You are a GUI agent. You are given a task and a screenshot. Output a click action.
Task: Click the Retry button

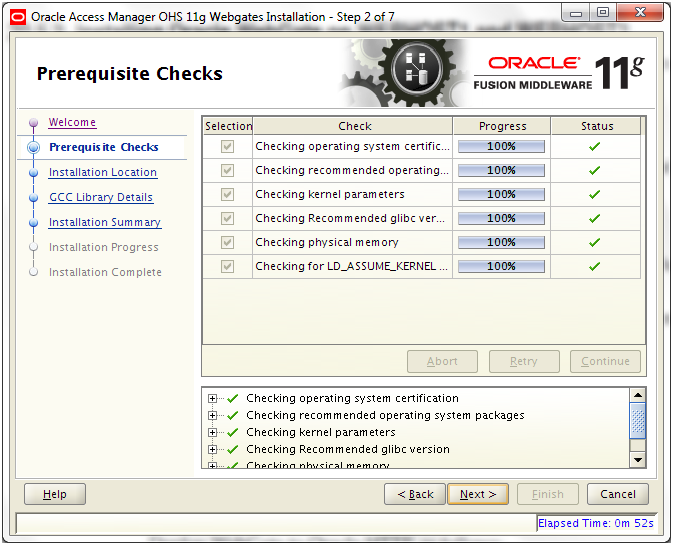[x=524, y=362]
